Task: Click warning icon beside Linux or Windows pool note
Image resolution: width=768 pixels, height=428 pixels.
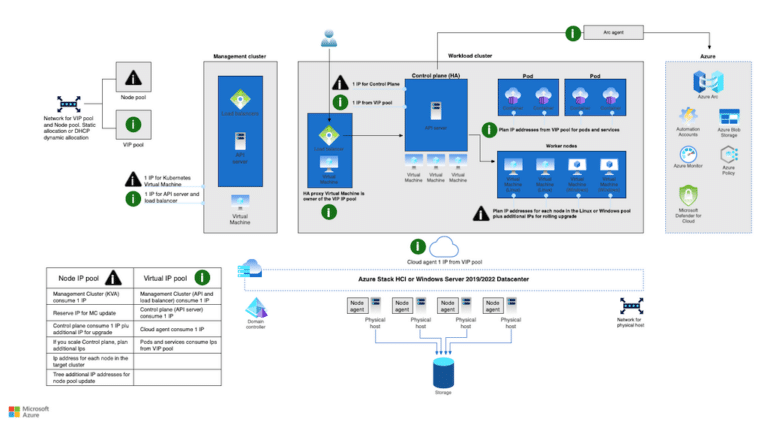Action: coord(481,214)
